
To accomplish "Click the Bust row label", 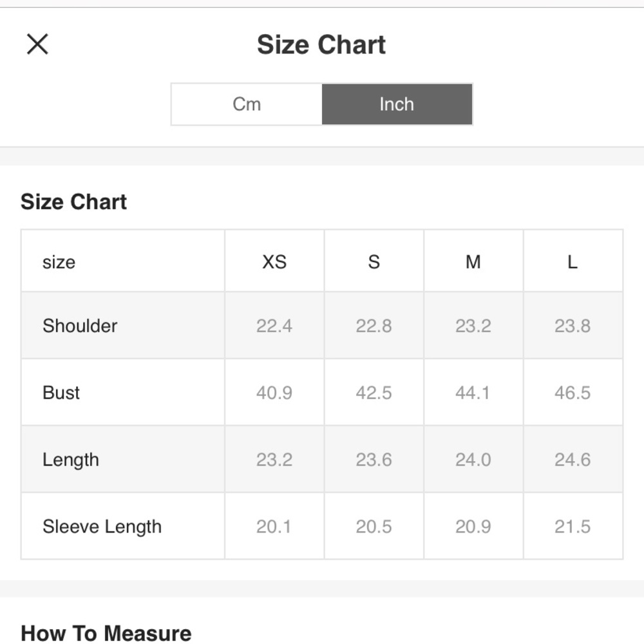I will pos(61,393).
